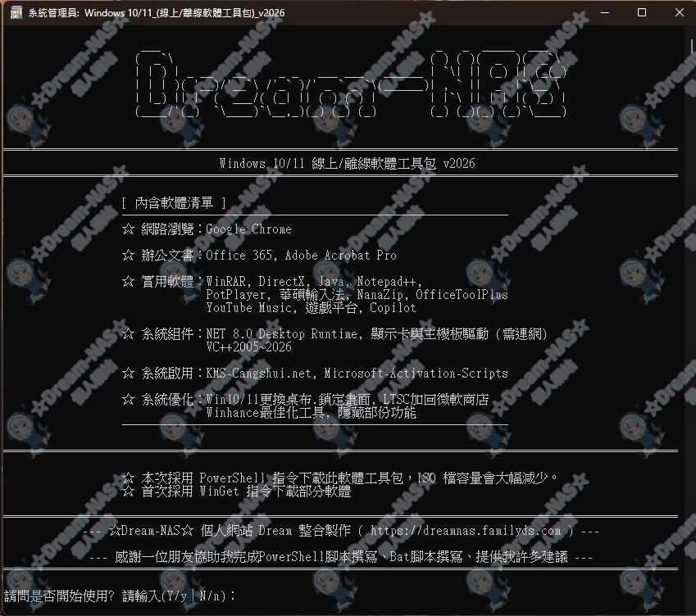Minimize the console window
The image size is (696, 616).
[604, 12]
